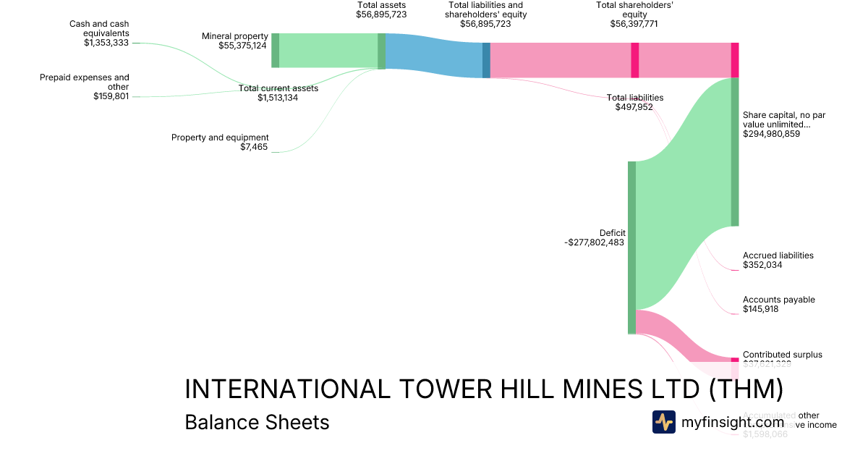
Task: Click the Balance Sheets subtitle
Action: click(x=257, y=422)
